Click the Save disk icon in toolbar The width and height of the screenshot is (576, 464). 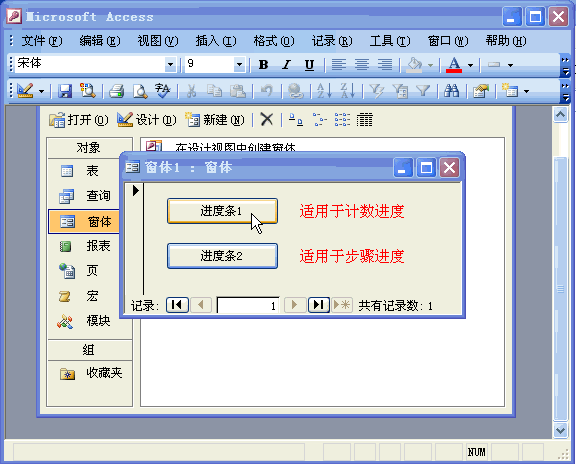(x=65, y=90)
